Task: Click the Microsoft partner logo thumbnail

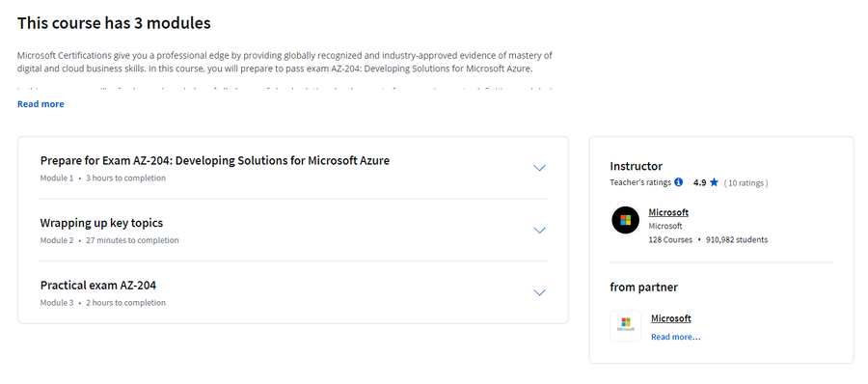Action: tap(626, 326)
